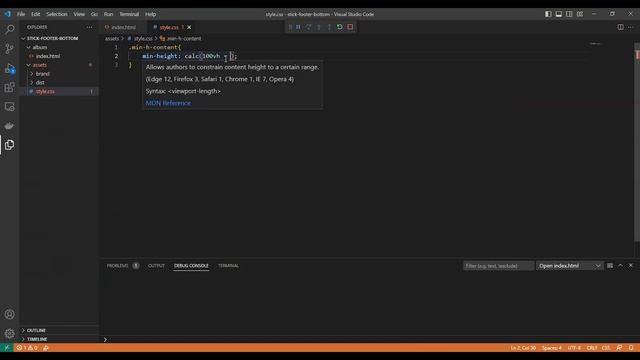Open the Extensions view
Image resolution: width=640 pixels, height=360 pixels.
click(9, 87)
